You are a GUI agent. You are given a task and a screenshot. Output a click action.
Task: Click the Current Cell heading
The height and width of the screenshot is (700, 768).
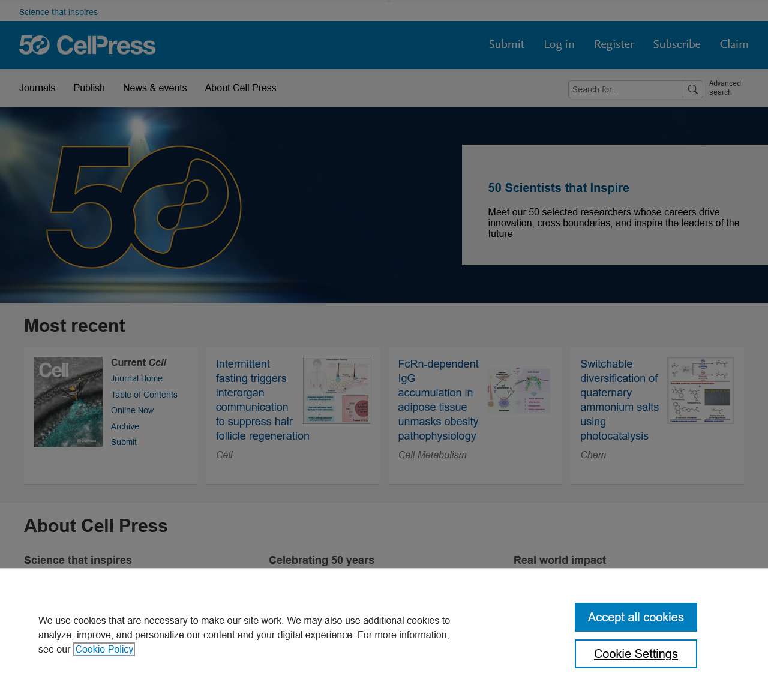(139, 362)
